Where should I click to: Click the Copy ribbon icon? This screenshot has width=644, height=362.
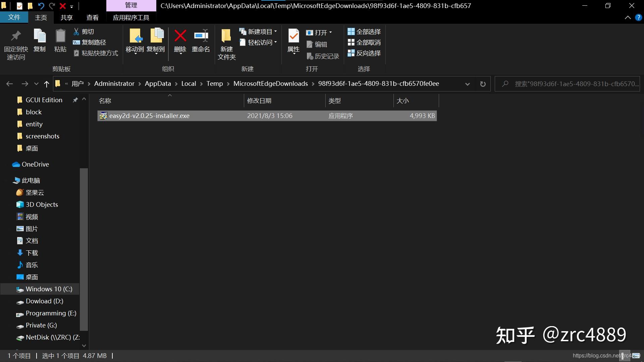coord(40,41)
